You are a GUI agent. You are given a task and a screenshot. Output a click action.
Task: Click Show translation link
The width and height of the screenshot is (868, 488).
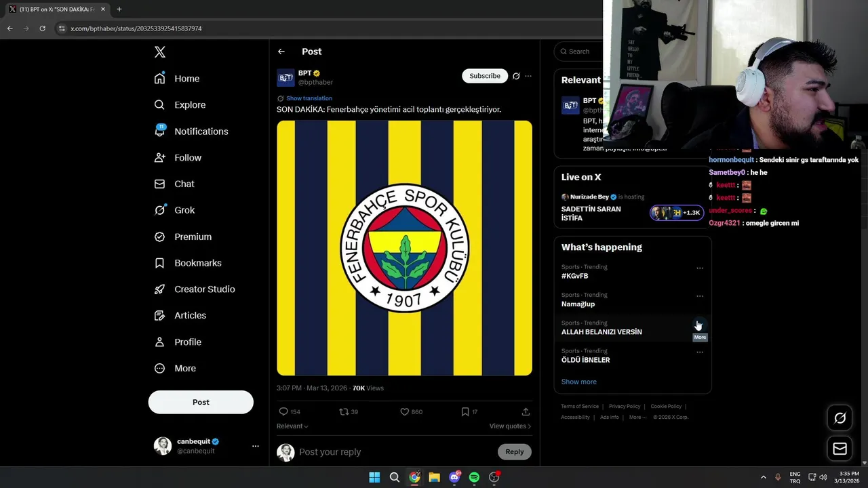tap(309, 98)
